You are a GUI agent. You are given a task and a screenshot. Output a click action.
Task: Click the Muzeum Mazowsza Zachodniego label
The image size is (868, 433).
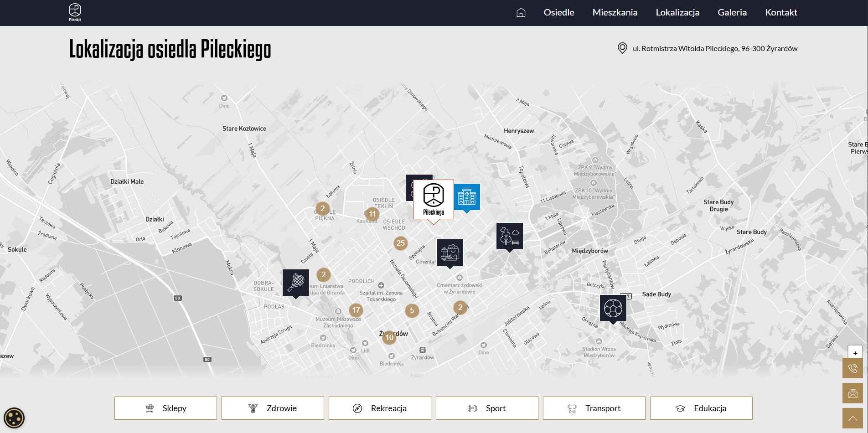point(338,322)
